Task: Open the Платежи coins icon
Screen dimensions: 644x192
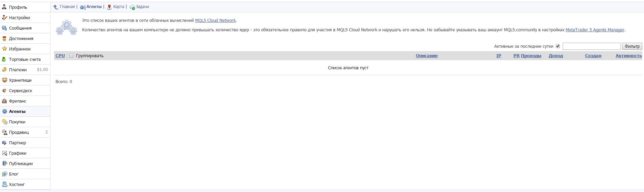Action: tap(4, 70)
